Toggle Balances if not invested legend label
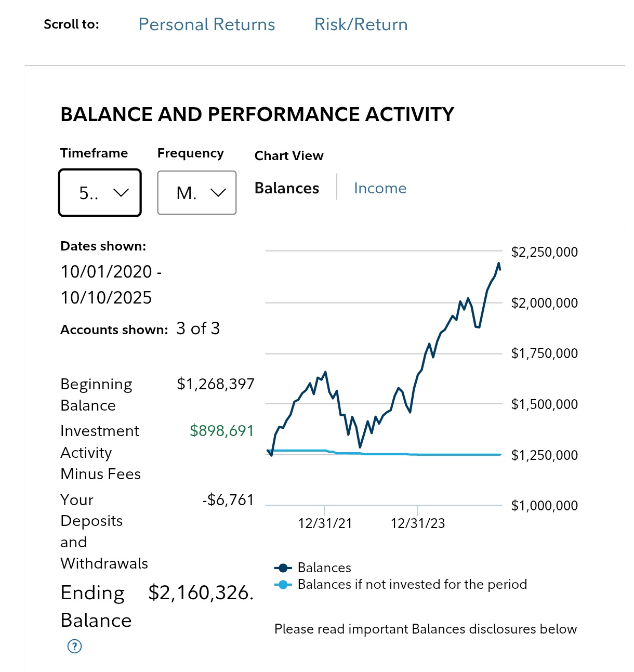The height and width of the screenshot is (672, 634). (412, 585)
